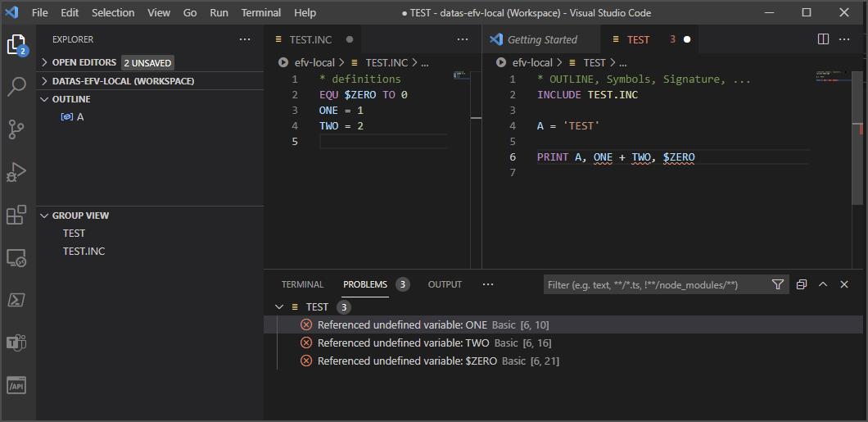Image resolution: width=868 pixels, height=422 pixels.
Task: Open the Search view in activity bar
Action: (x=16, y=87)
